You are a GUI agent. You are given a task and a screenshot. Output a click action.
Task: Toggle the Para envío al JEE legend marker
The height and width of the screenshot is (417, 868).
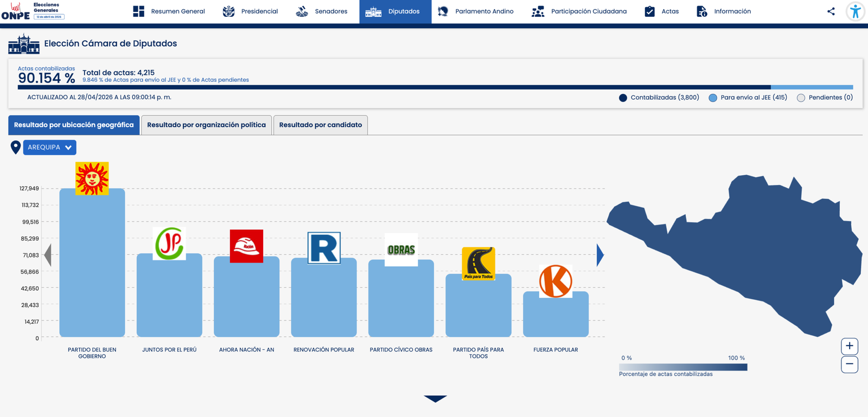coord(713,98)
